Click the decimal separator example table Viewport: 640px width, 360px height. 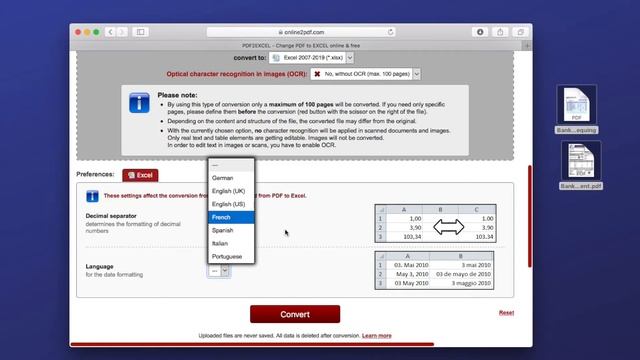[436, 223]
